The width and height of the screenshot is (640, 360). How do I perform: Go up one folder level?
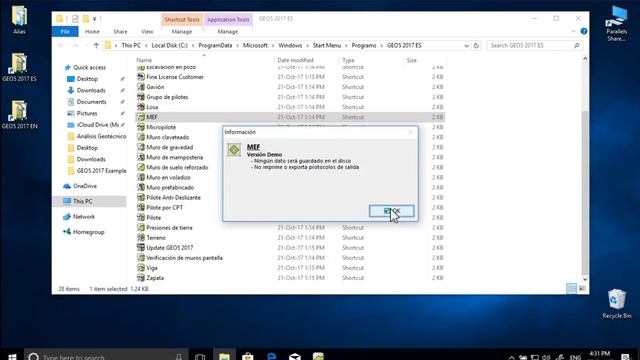pyautogui.click(x=96, y=45)
